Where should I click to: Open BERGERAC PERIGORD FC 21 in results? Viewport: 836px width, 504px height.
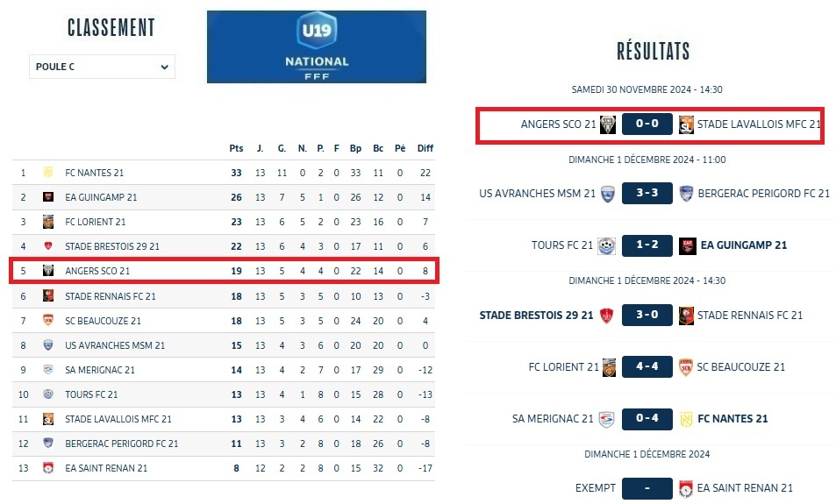763,193
